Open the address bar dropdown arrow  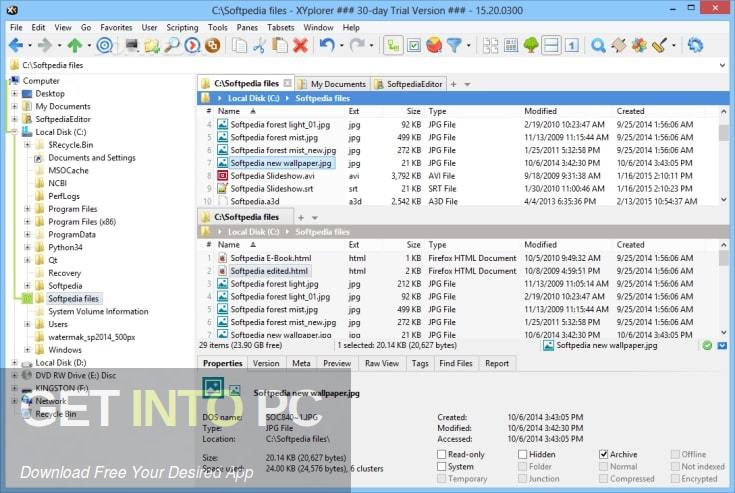click(722, 65)
